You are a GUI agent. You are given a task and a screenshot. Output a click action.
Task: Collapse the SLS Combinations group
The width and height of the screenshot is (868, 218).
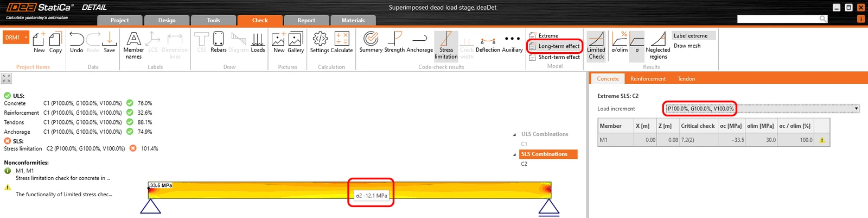pos(515,154)
